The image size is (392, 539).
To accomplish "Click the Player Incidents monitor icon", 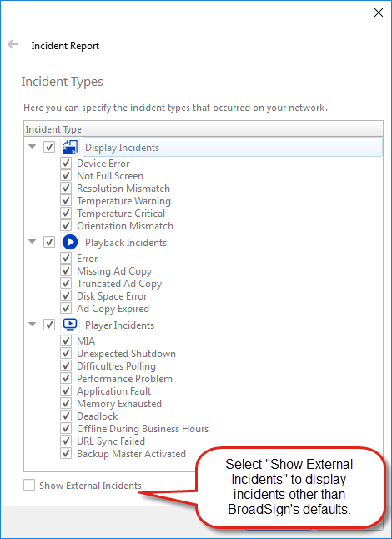I will click(70, 325).
